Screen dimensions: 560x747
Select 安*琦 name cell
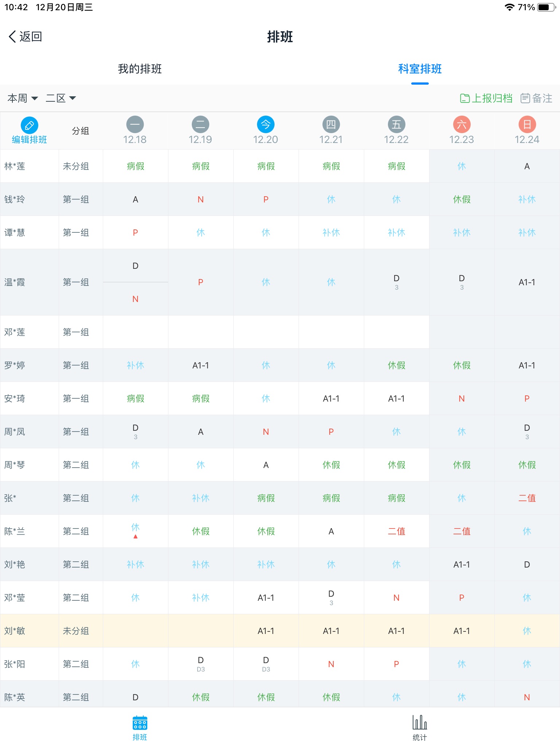[30, 399]
